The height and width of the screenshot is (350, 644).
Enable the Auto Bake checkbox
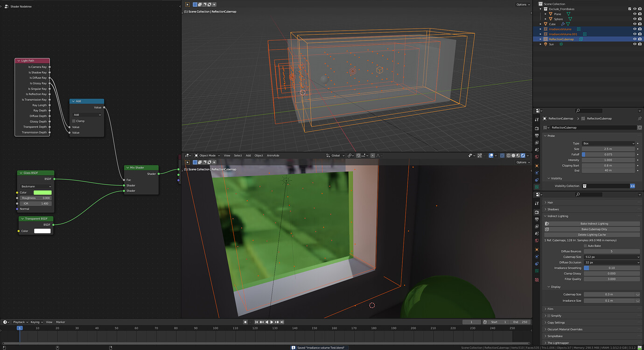586,246
